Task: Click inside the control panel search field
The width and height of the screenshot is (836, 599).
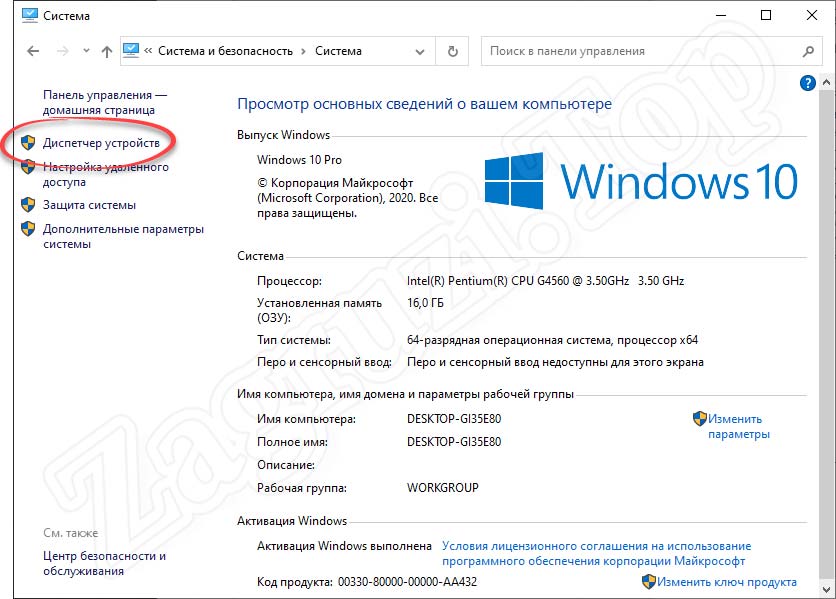Action: [640, 51]
